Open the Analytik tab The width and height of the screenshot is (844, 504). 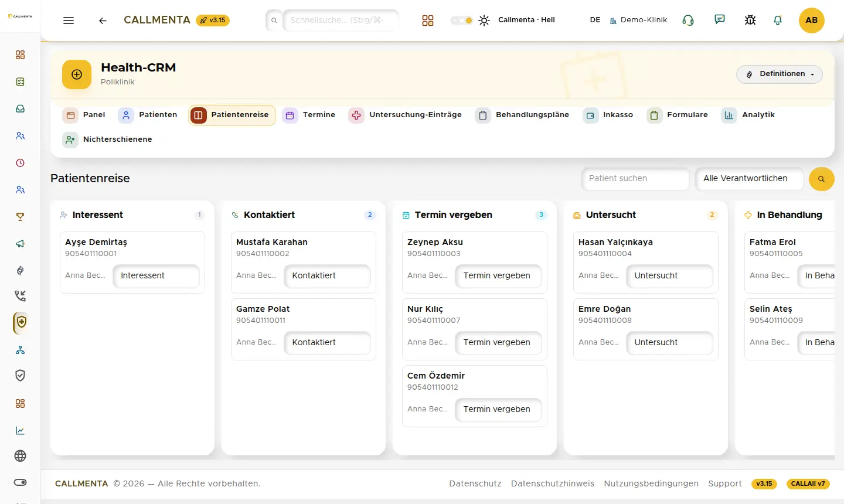[x=748, y=115]
